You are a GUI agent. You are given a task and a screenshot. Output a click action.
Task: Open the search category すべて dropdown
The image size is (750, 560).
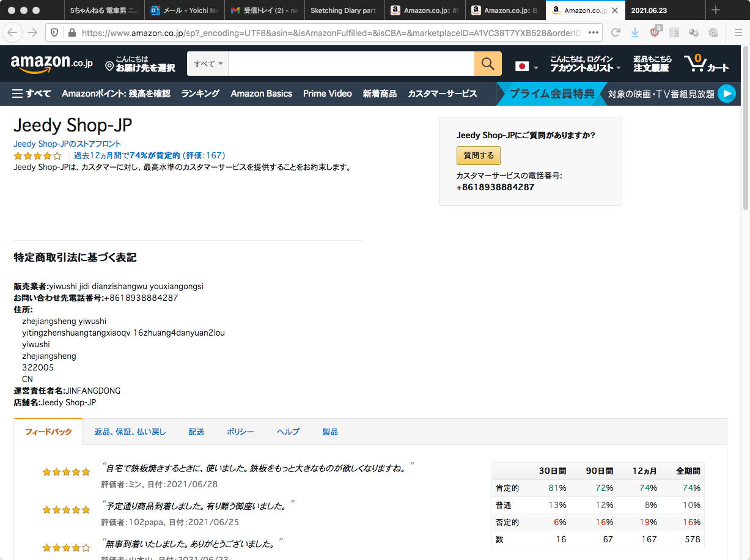[x=208, y=64]
